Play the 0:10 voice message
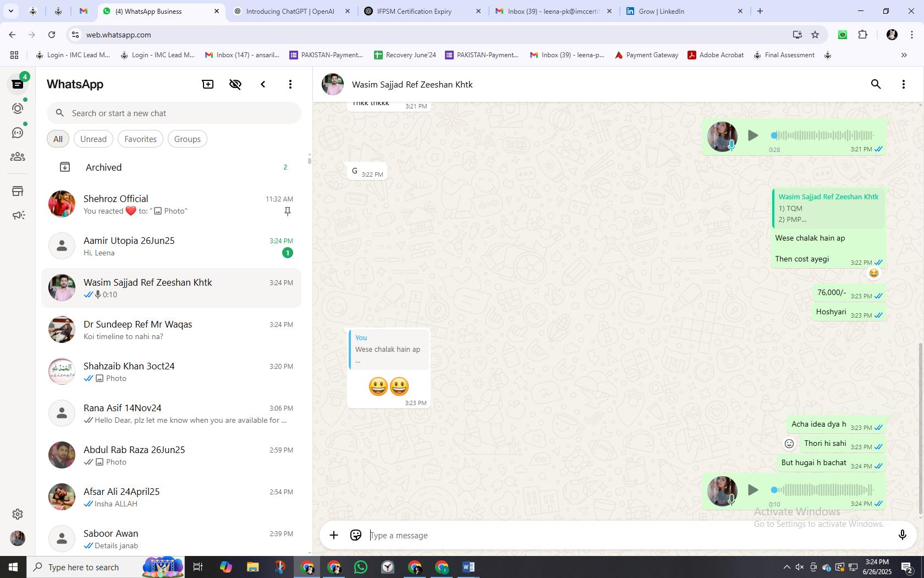Viewport: 924px width, 578px height. 753,490
